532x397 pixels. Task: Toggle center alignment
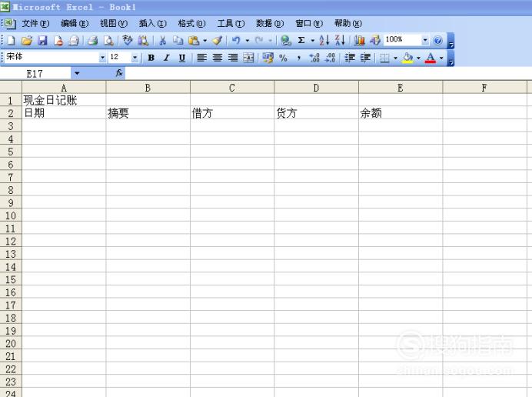pos(217,58)
